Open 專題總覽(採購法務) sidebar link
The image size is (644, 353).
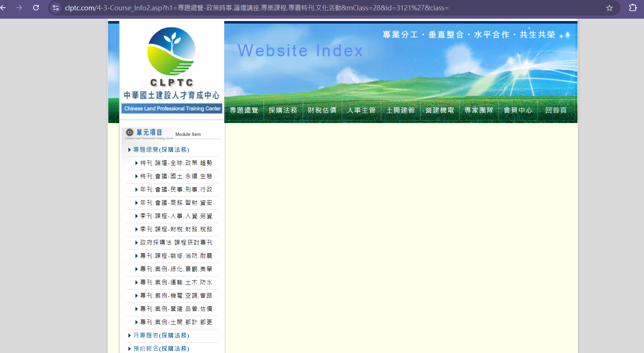tap(161, 150)
